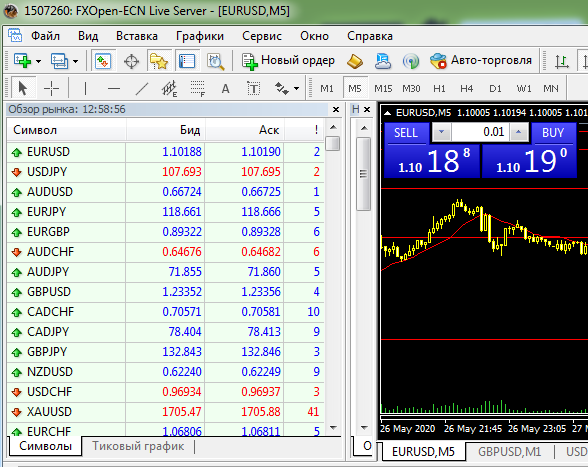Expand the new chart dropdown arrow
This screenshot has width=588, height=467.
point(38,61)
